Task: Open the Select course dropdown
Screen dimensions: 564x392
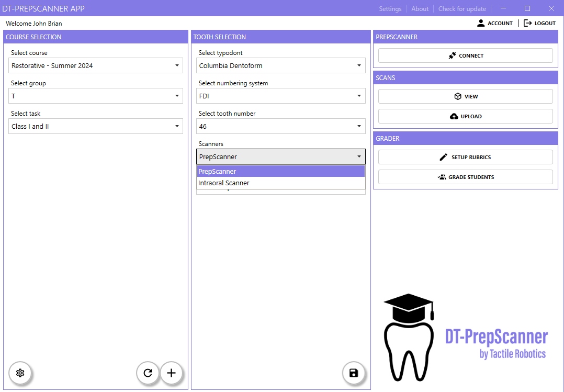Action: pyautogui.click(x=96, y=65)
